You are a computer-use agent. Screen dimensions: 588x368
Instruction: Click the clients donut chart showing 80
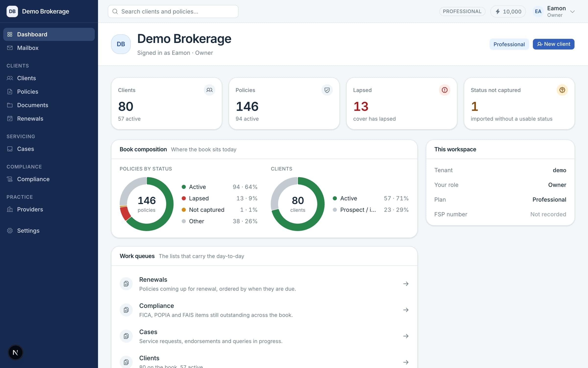coord(298,204)
